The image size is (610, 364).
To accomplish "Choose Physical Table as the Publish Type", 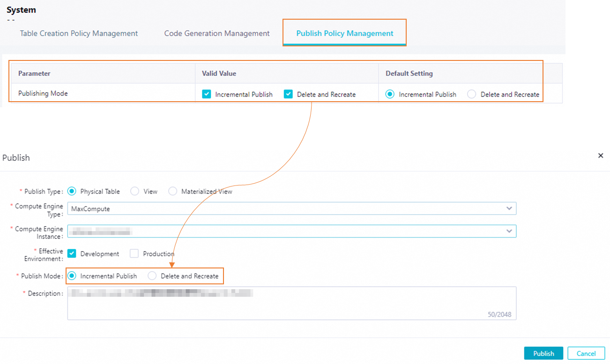I will (x=72, y=191).
